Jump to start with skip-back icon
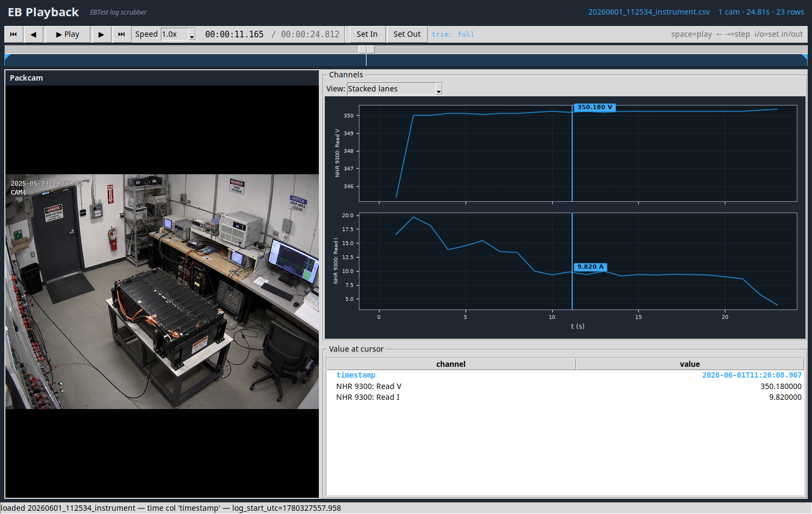 tap(14, 34)
